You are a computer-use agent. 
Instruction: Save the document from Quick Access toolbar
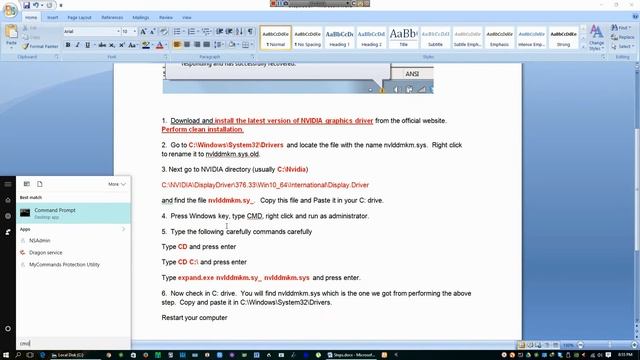pos(26,5)
